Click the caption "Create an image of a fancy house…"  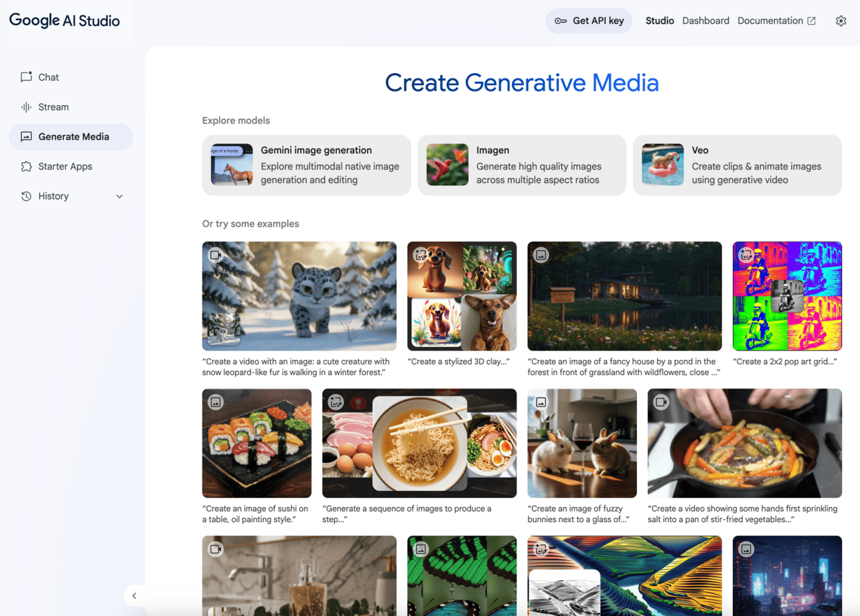click(624, 367)
